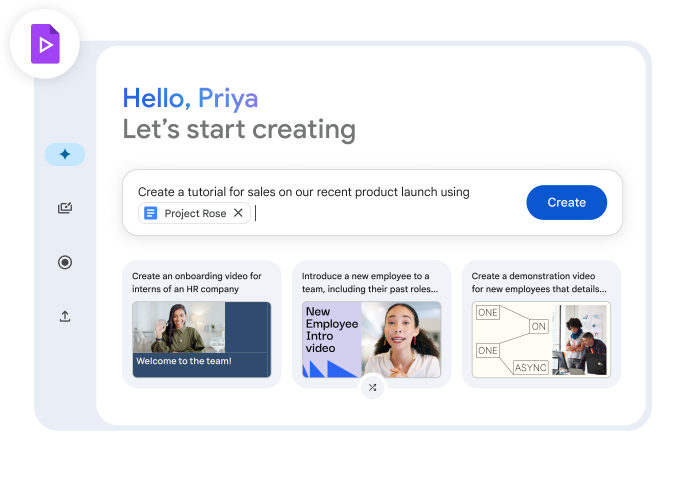
Task: Click the 'Let's start creating' heading
Action: point(239,129)
